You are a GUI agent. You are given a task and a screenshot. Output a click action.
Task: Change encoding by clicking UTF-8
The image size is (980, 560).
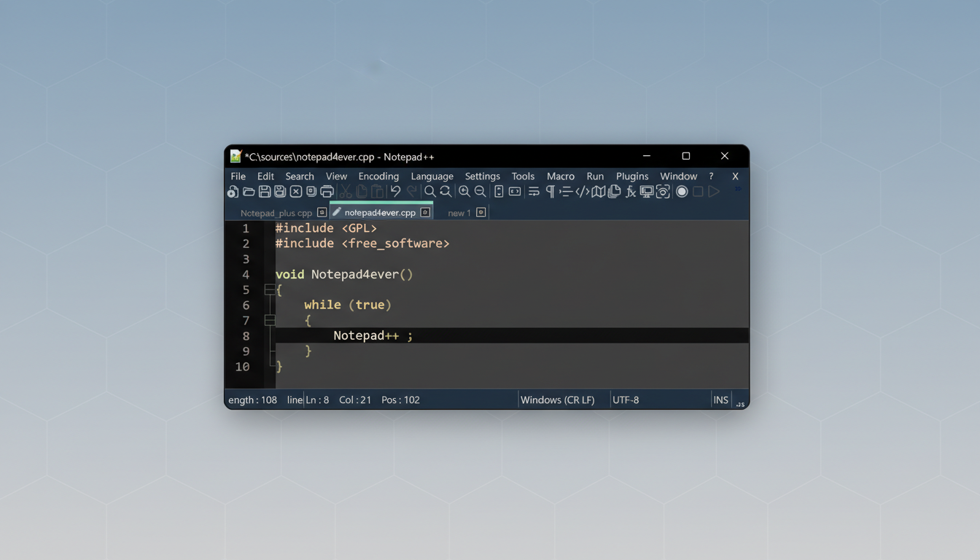pyautogui.click(x=626, y=400)
